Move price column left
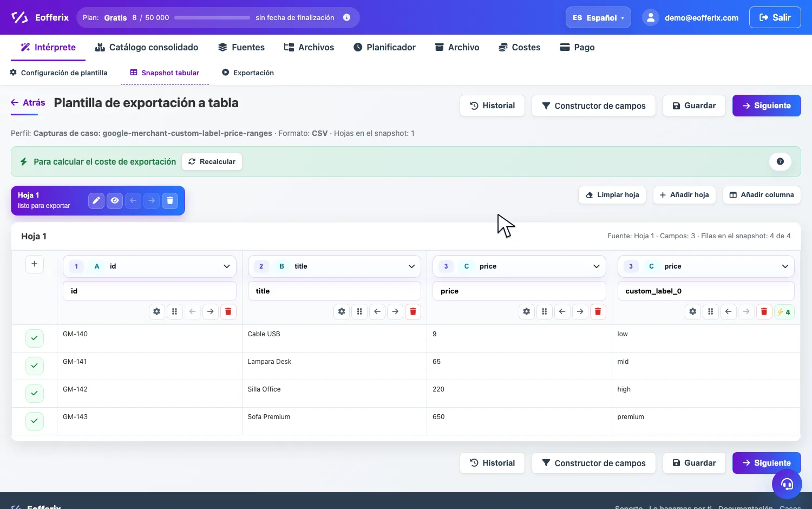The height and width of the screenshot is (509, 812). pos(562,311)
